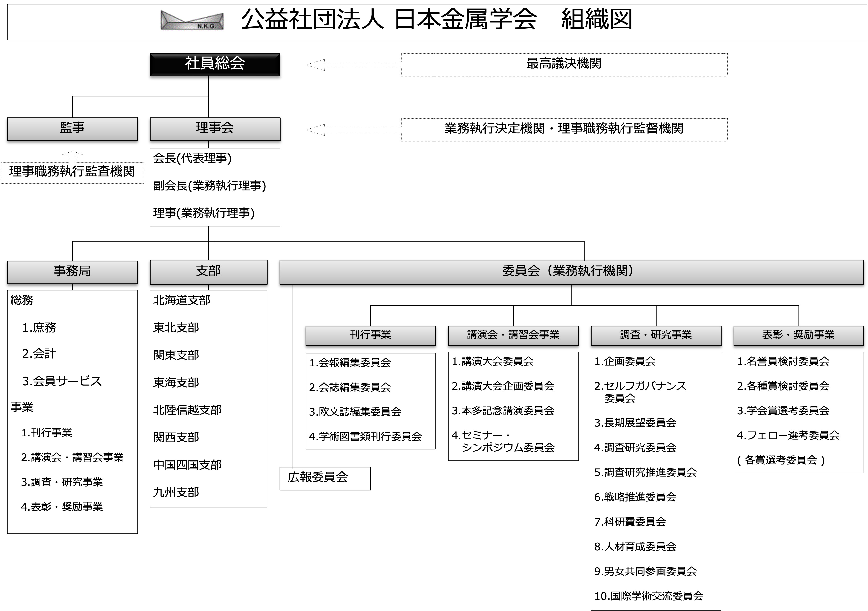
Task: Select the 理事会 header box
Action: tap(215, 129)
